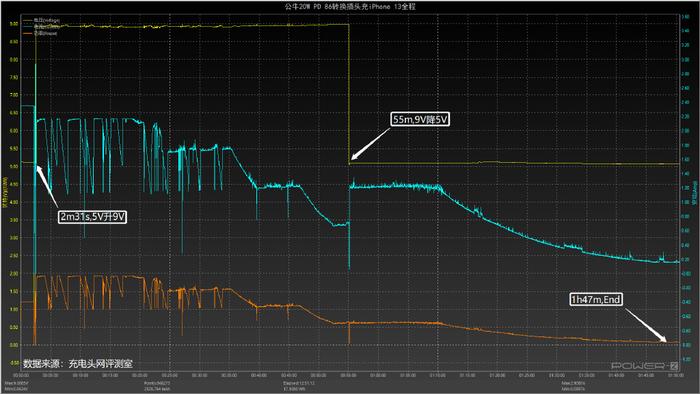Select the '1h47m,End' annotation label
700x394 pixels.
coord(596,299)
